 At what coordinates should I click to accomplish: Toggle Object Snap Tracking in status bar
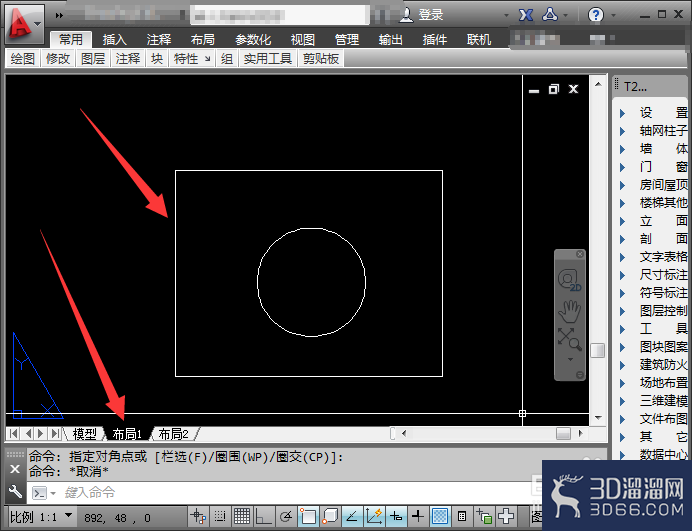352,516
